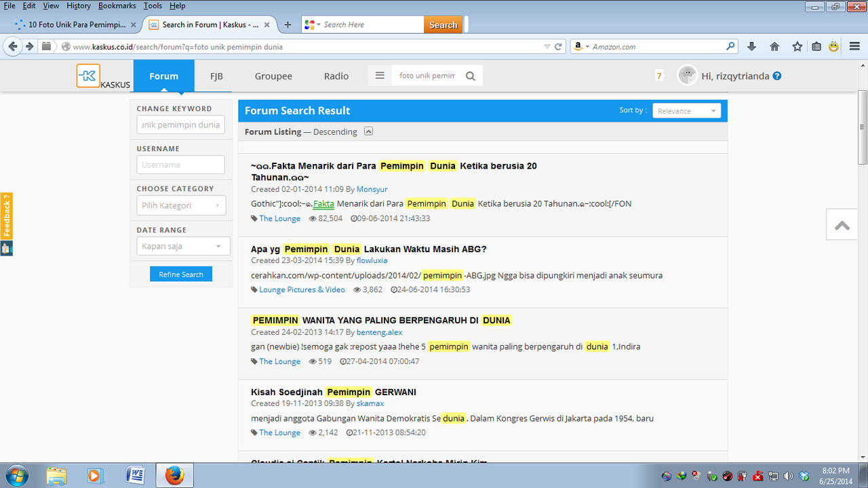Go back with the browser back arrow
This screenshot has height=488, width=868.
point(13,47)
